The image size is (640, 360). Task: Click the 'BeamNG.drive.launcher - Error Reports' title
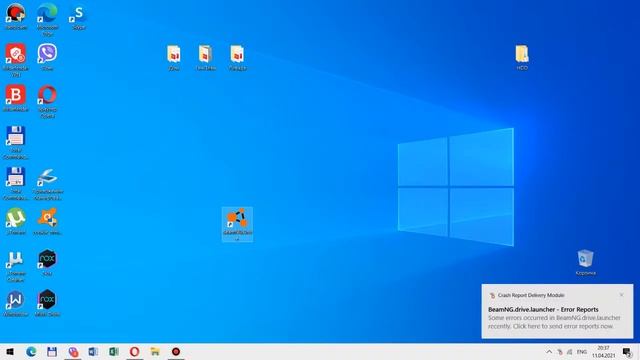point(543,309)
